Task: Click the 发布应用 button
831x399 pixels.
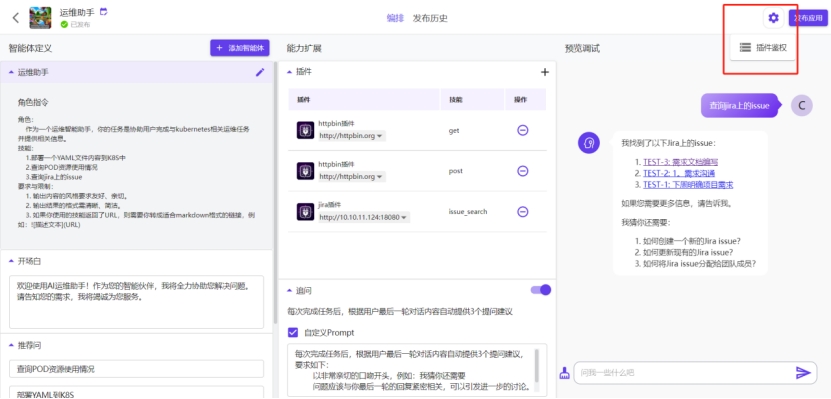Action: (808, 18)
